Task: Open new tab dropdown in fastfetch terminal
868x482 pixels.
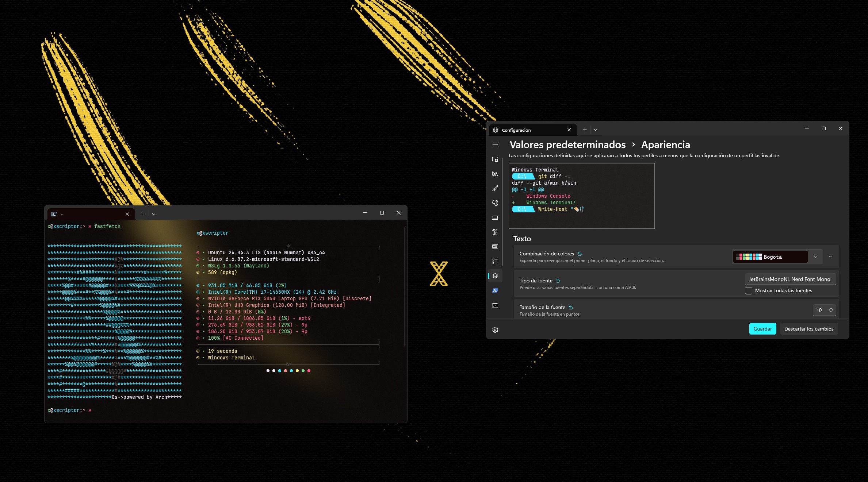Action: [x=154, y=214]
